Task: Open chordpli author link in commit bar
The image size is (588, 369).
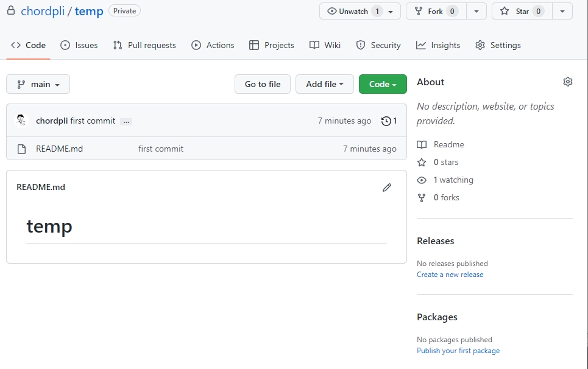Action: [x=52, y=121]
